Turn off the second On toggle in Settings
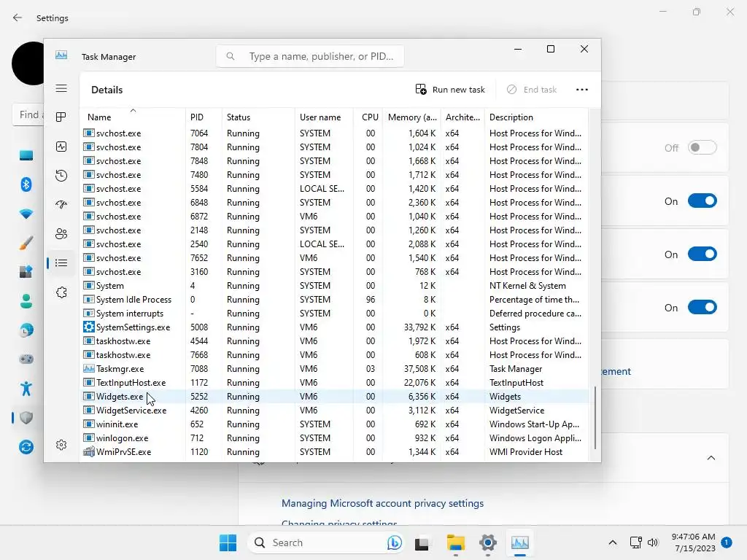Screen dimensions: 747x560 pyautogui.click(x=703, y=254)
